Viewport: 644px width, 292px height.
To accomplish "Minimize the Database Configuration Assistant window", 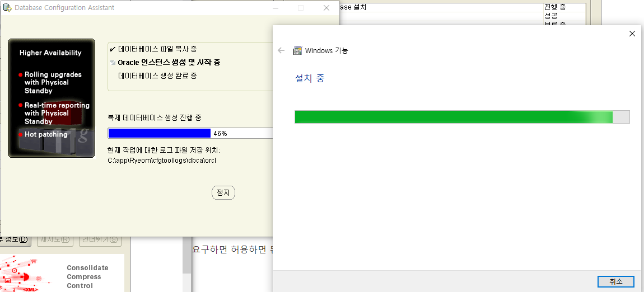I will coord(275,8).
